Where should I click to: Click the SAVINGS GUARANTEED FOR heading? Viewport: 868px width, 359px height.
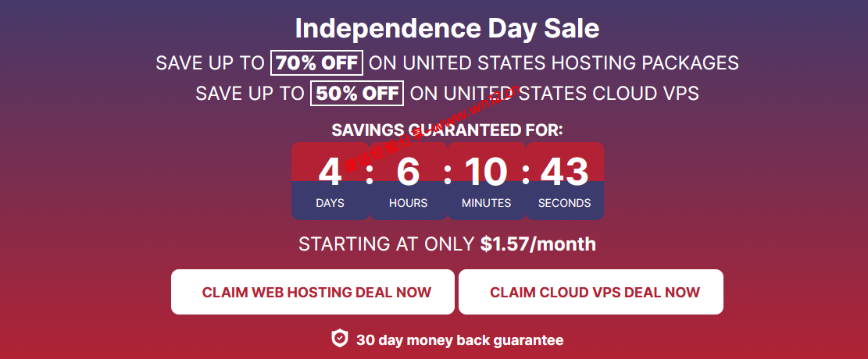pos(447,130)
